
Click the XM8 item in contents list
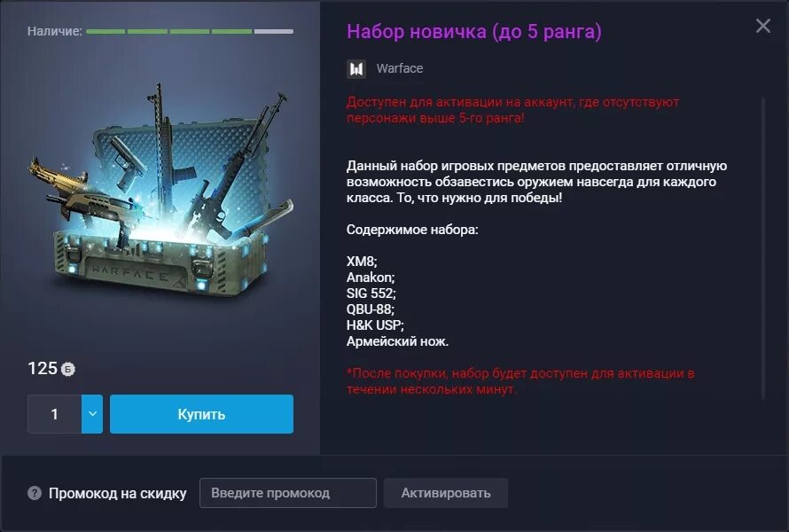(362, 262)
